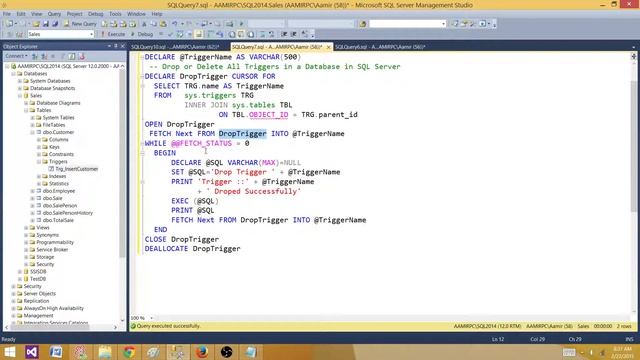Click the Parse query checkmark icon
Image resolution: width=640 pixels, height=360 pixels.
(171, 34)
